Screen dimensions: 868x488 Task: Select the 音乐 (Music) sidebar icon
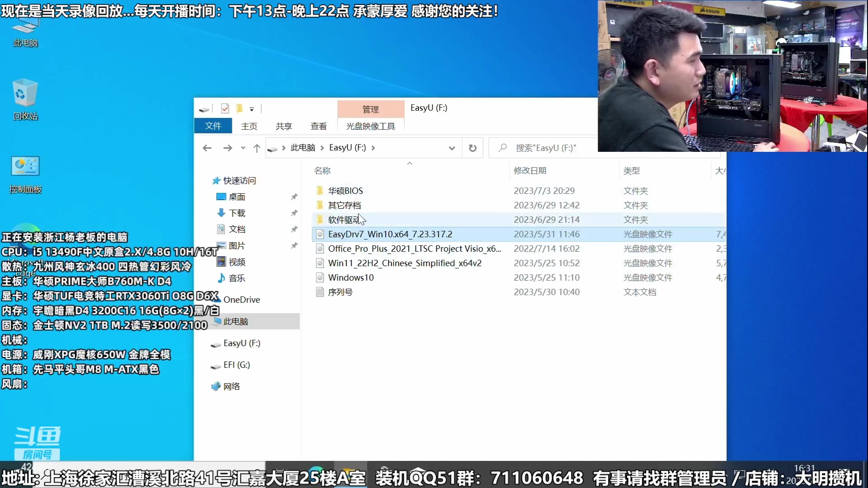(x=236, y=278)
